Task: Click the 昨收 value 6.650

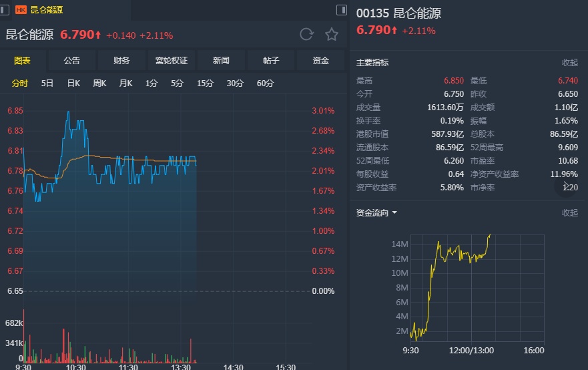Action: pos(568,94)
